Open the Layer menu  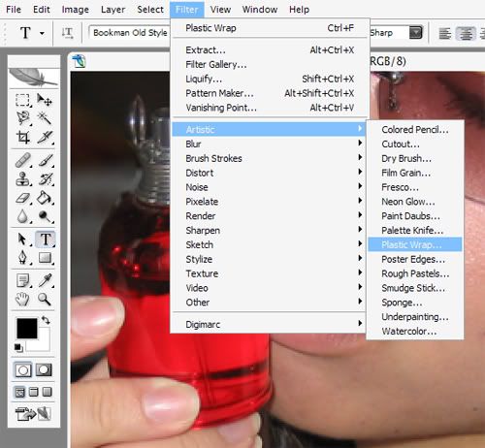pos(113,10)
